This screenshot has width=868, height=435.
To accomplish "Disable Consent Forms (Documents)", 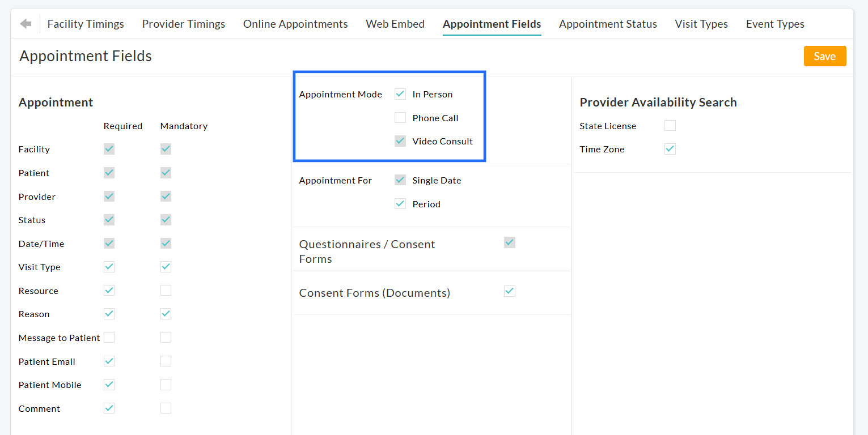I will (x=509, y=291).
